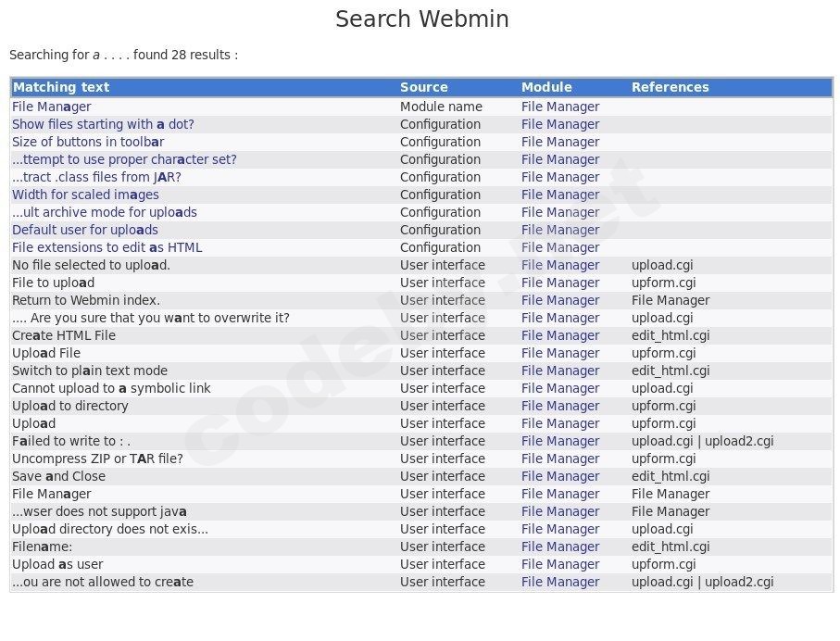840x641 pixels.
Task: Click the "...ttempt to use proper character set?" link
Action: point(124,159)
